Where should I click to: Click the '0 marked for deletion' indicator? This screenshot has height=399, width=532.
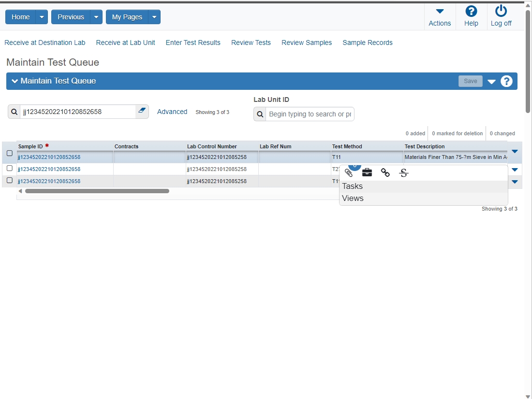point(458,134)
